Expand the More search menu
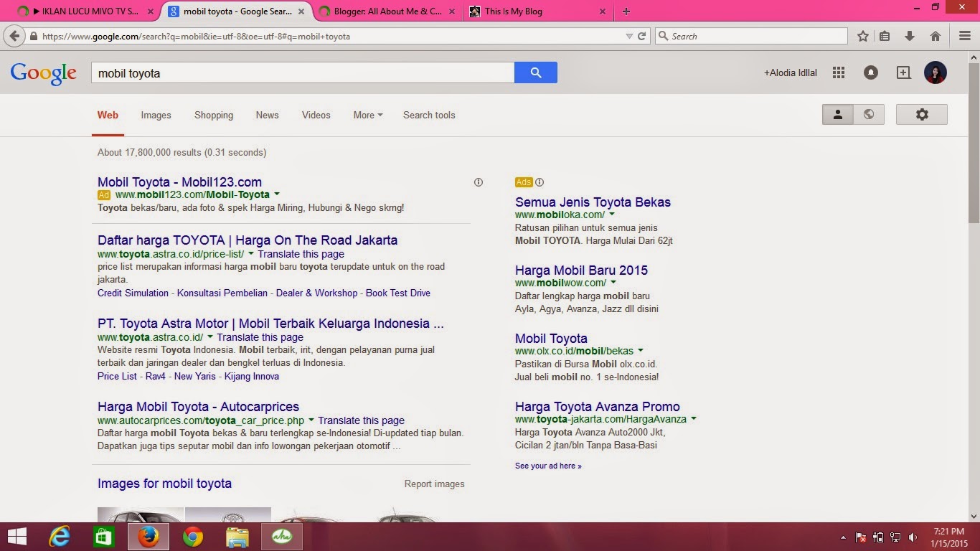The height and width of the screenshot is (551, 980). pyautogui.click(x=368, y=115)
